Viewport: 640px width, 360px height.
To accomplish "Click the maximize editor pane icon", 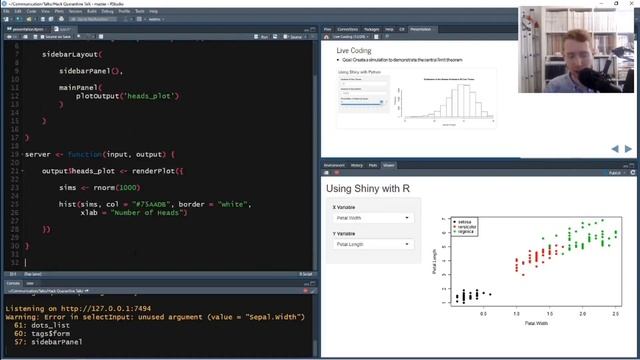I will [313, 29].
